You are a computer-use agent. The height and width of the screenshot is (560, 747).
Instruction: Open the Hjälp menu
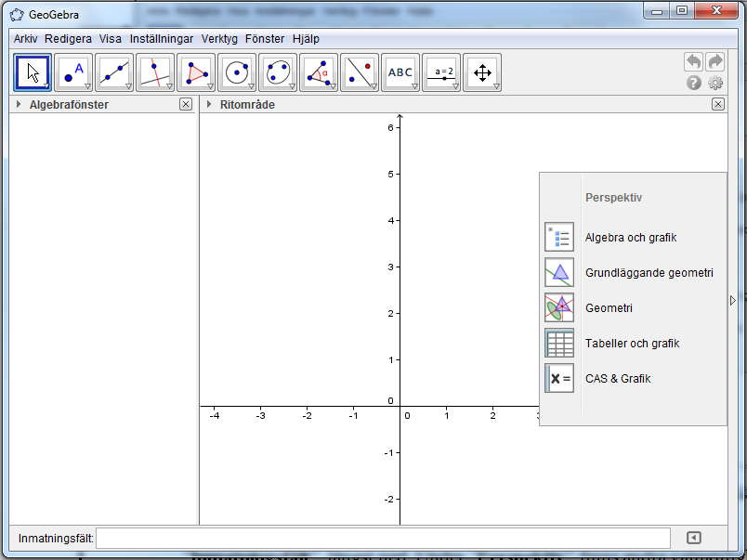pyautogui.click(x=306, y=39)
